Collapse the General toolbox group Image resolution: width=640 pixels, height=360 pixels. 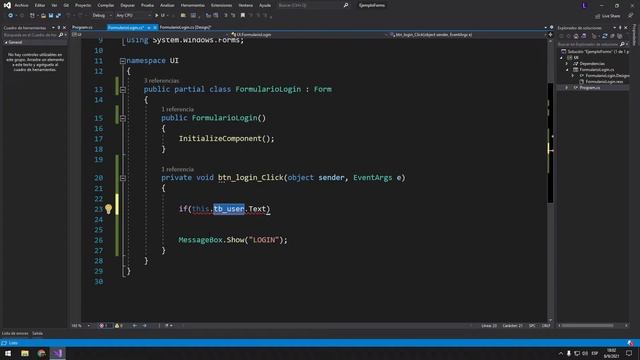coord(6,42)
